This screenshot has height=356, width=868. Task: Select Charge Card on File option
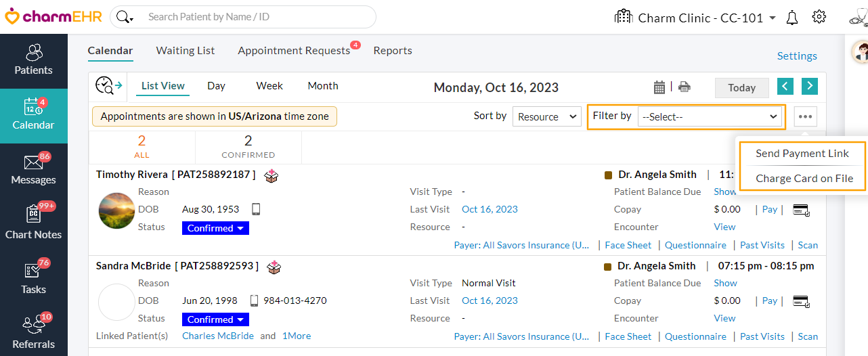click(804, 179)
